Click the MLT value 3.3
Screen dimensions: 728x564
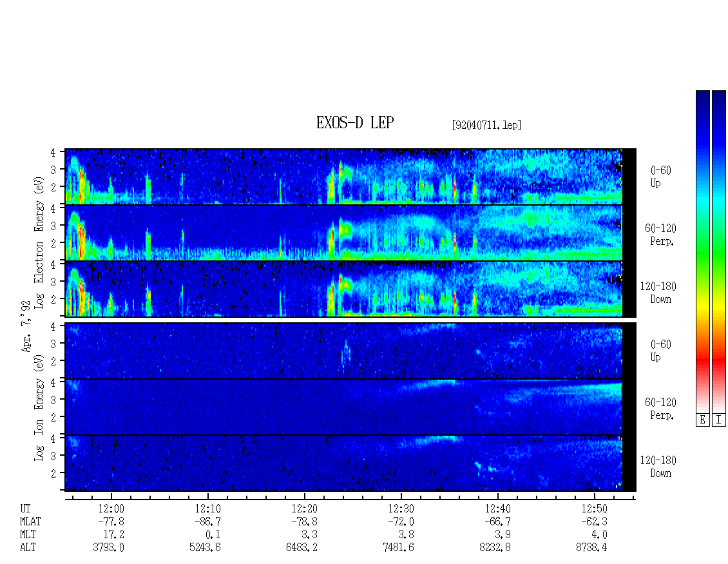309,535
